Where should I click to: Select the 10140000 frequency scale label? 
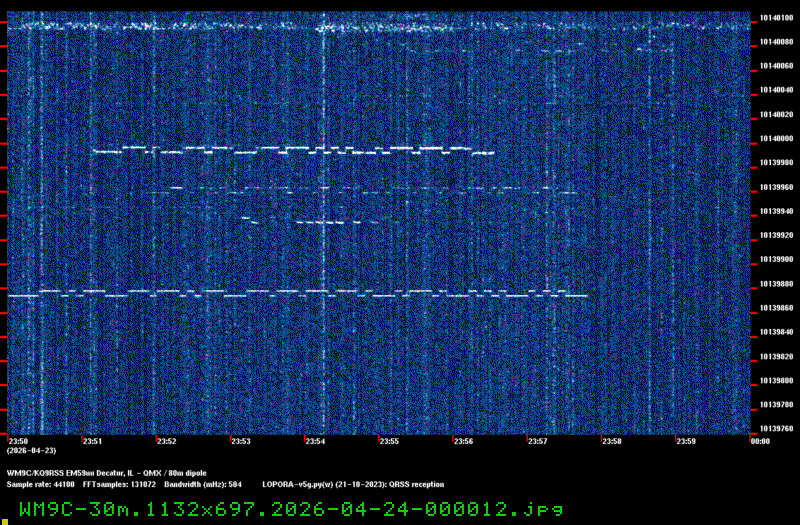773,139
